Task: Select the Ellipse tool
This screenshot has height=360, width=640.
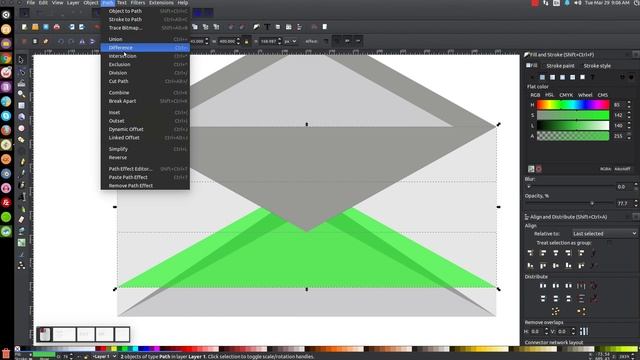Action: (21, 128)
